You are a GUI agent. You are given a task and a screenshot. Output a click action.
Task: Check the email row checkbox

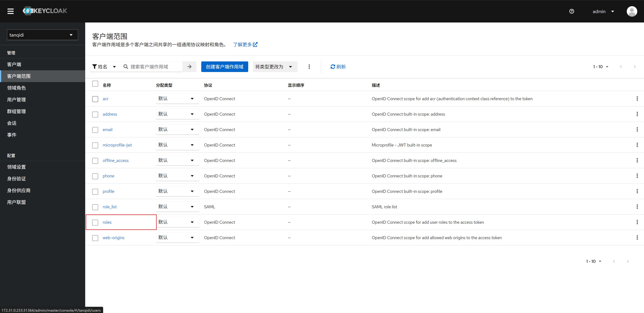pos(95,130)
